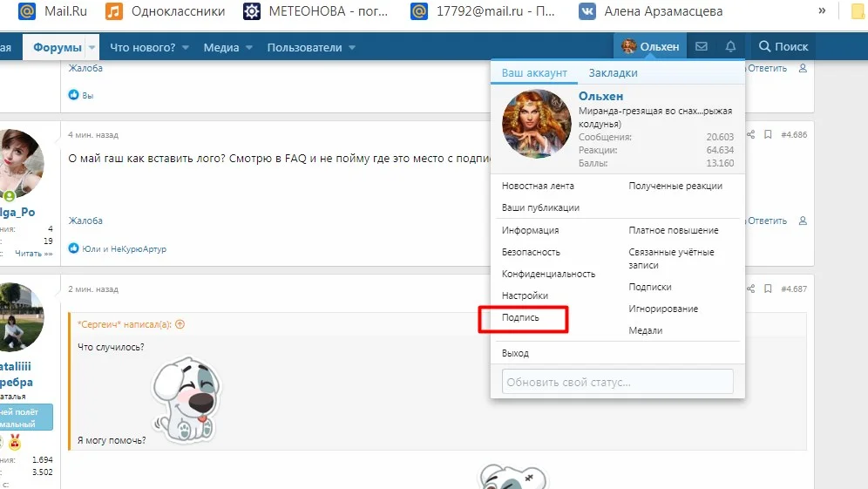Viewport: 868px width, 489px height.
Task: Bookmark post #4.687
Action: click(x=768, y=289)
